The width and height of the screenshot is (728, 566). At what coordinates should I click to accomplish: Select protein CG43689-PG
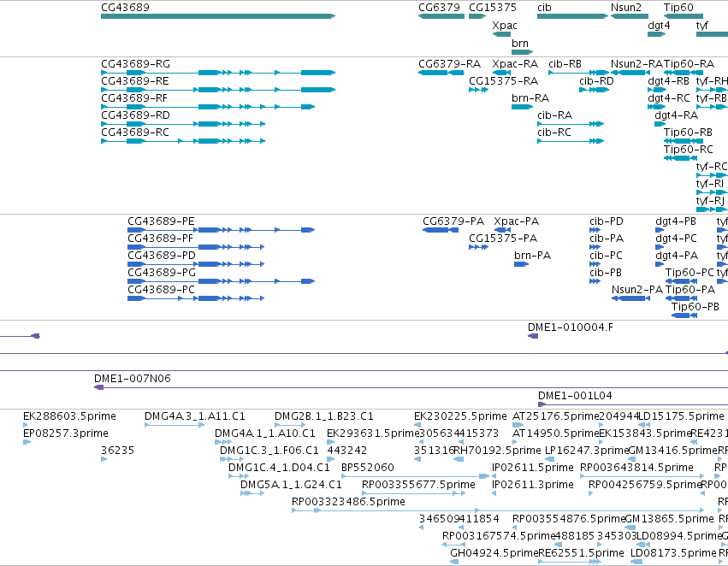tap(162, 273)
